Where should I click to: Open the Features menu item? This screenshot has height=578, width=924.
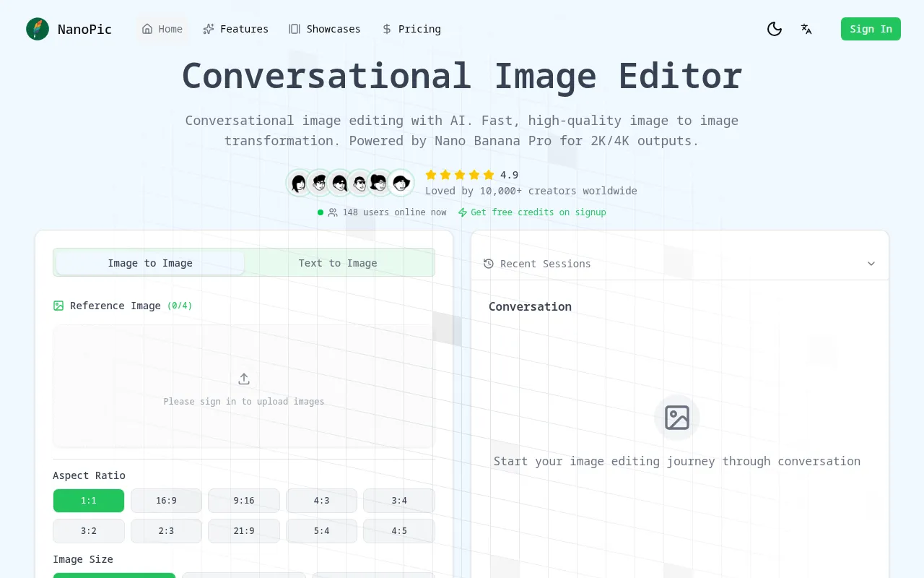point(235,29)
